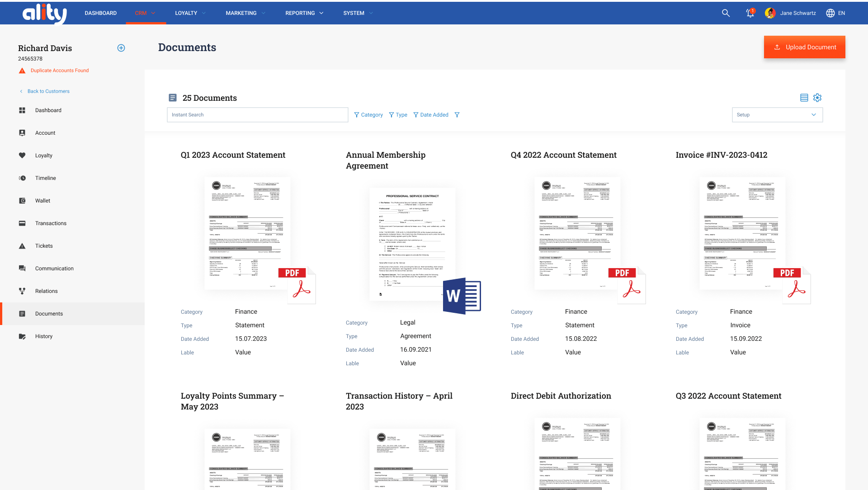Click the History folder icon

(x=22, y=336)
